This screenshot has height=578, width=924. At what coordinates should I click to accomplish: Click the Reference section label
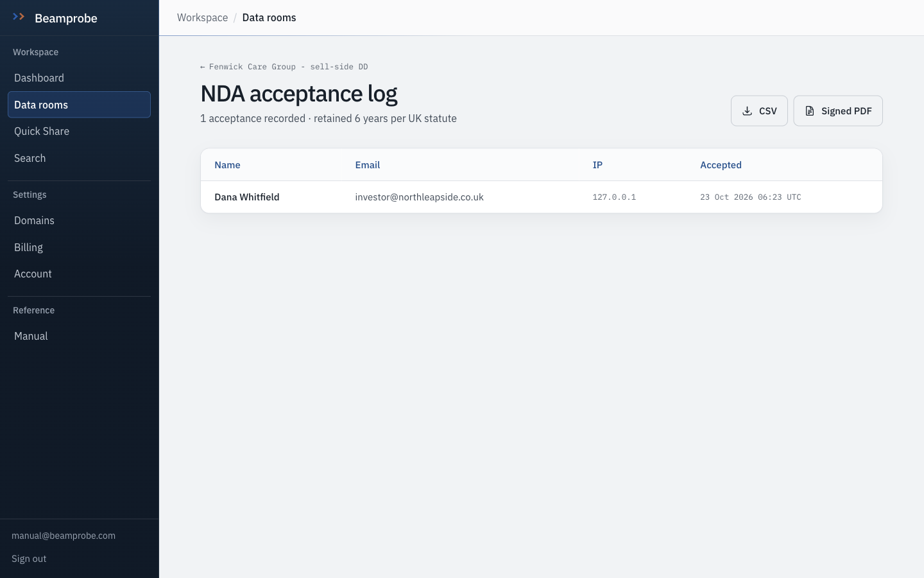(33, 310)
